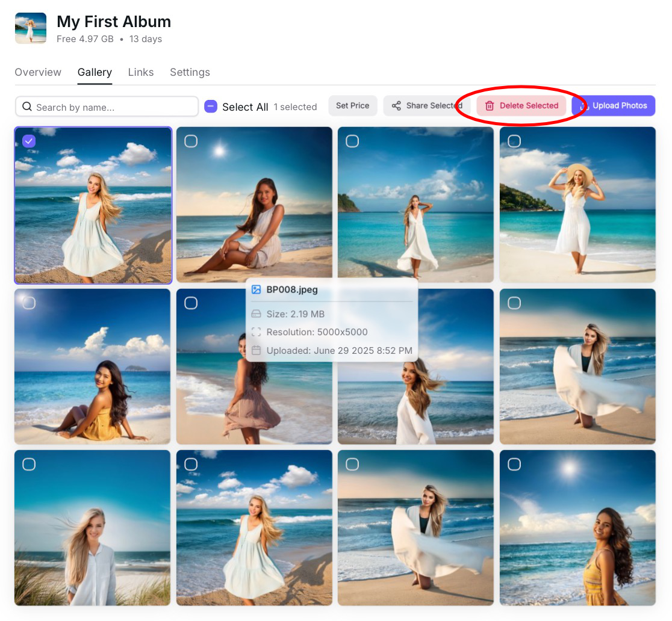This screenshot has width=672, height=621.
Task: Toggle the Select All checkbox
Action: (211, 107)
